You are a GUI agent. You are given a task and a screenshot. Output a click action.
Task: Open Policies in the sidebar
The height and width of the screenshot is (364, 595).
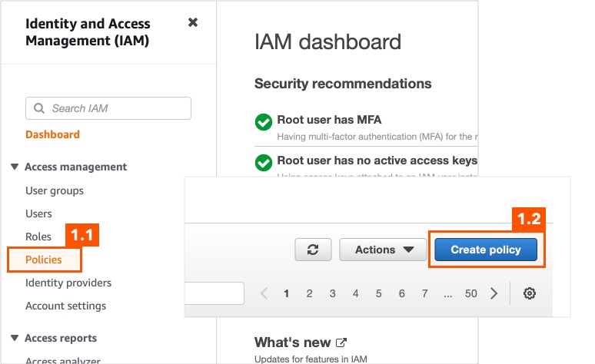(44, 260)
